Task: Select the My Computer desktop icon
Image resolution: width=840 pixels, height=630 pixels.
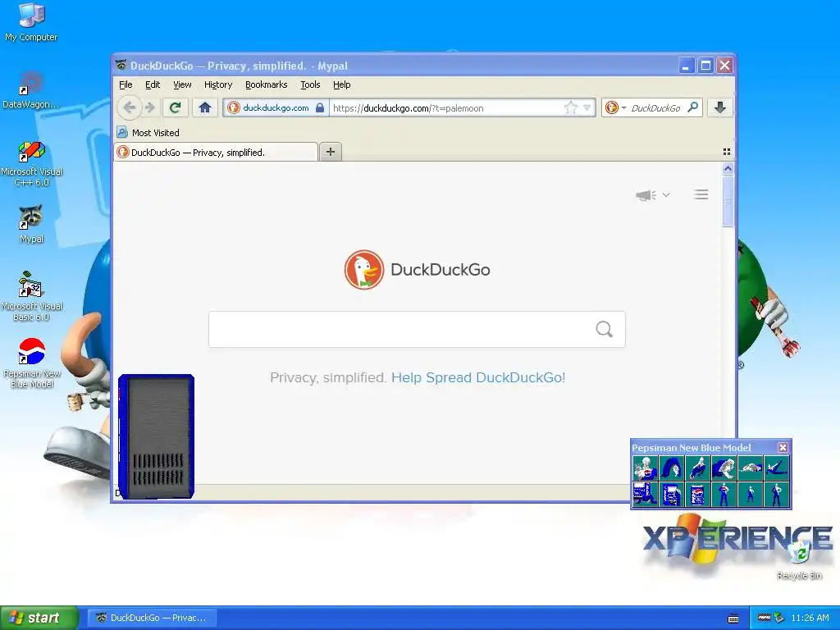Action: click(x=31, y=22)
